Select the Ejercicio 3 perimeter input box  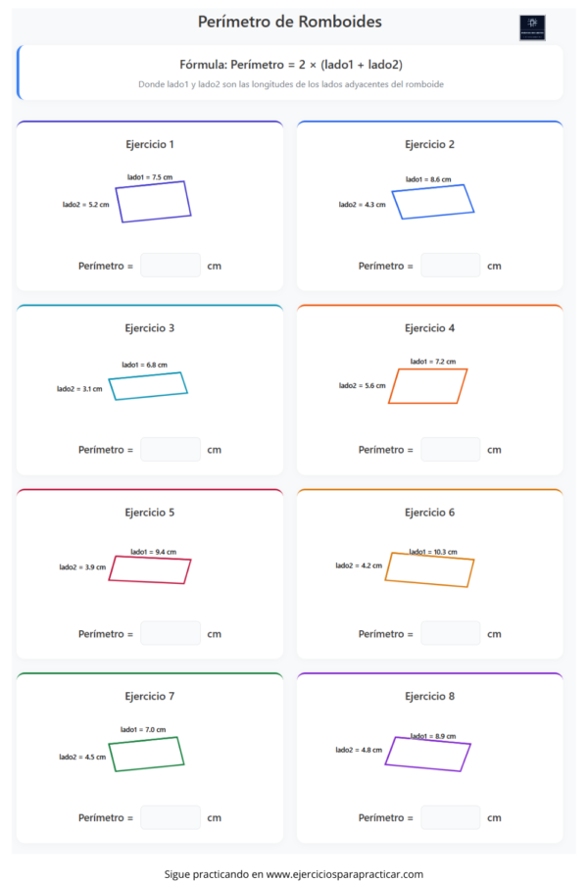[171, 450]
